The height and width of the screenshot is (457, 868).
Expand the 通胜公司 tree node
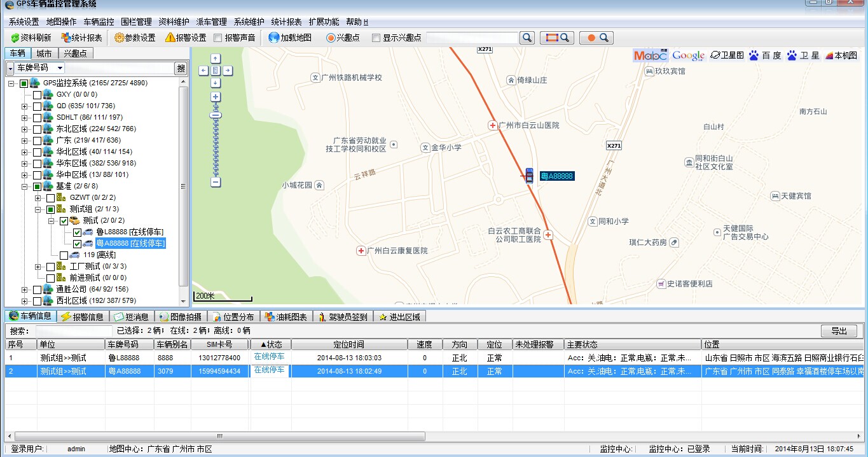pos(24,290)
